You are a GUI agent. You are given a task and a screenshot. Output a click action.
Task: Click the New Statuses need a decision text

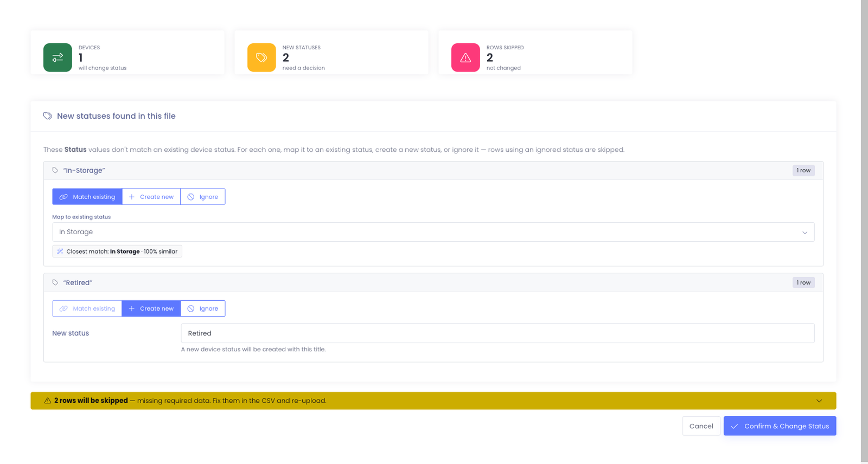304,68
